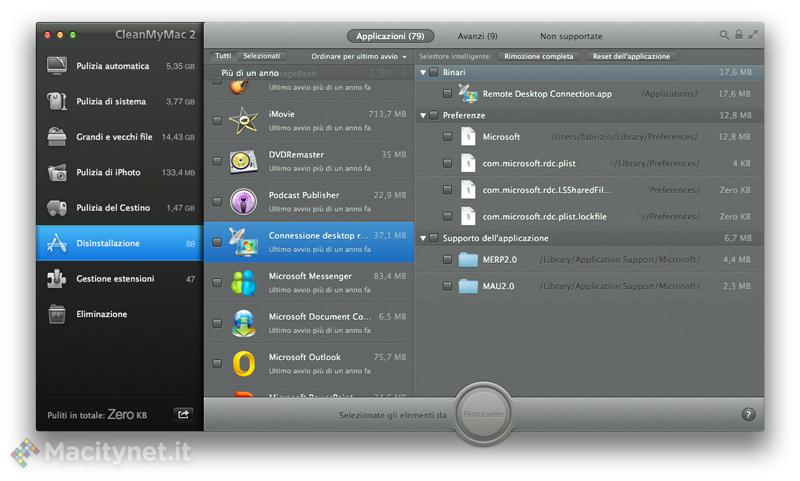Check the MERP2.0 folder checkbox

pyautogui.click(x=447, y=260)
